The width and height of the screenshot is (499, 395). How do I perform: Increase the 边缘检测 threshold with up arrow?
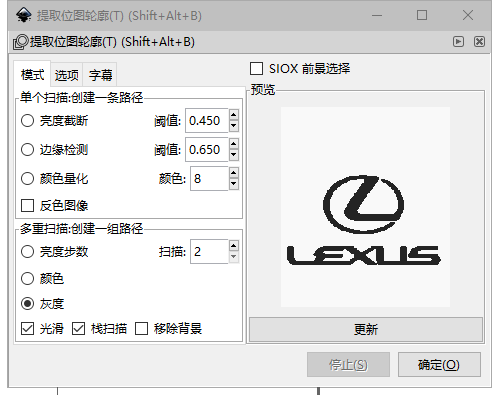pos(234,144)
